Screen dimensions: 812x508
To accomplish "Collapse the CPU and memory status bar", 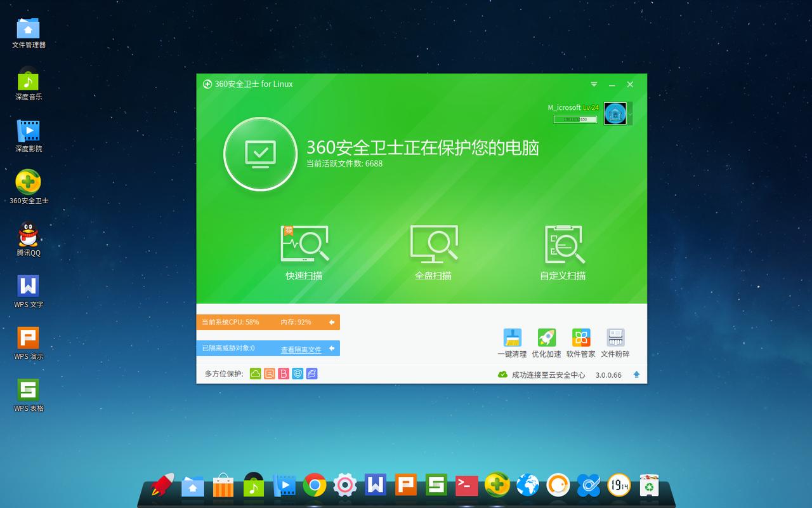I will coord(332,322).
